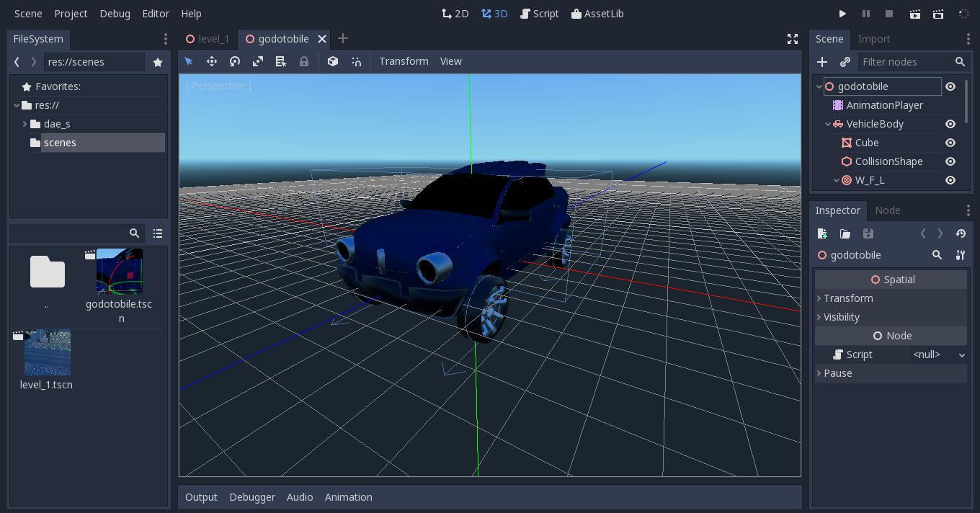Expand the Transform section in Inspector
Image resolution: width=980 pixels, height=513 pixels.
coord(891,298)
